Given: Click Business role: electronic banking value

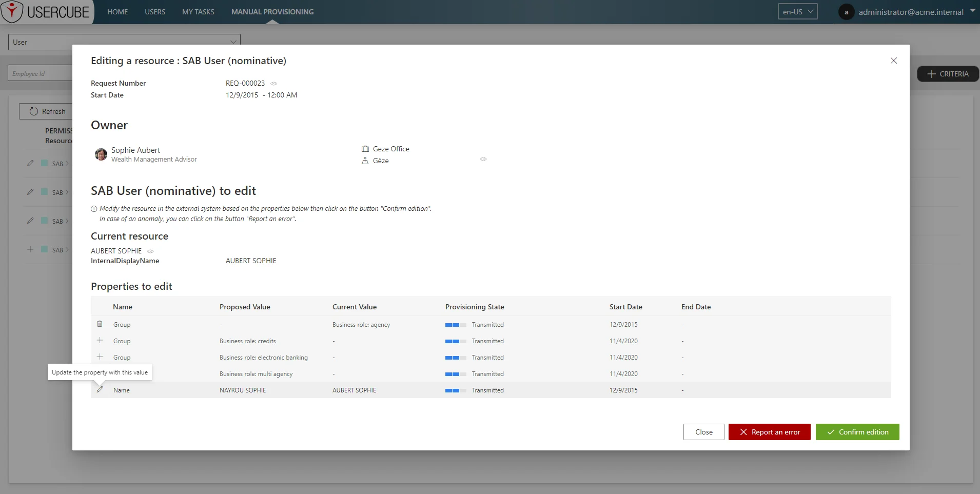Looking at the screenshot, I should pos(264,358).
